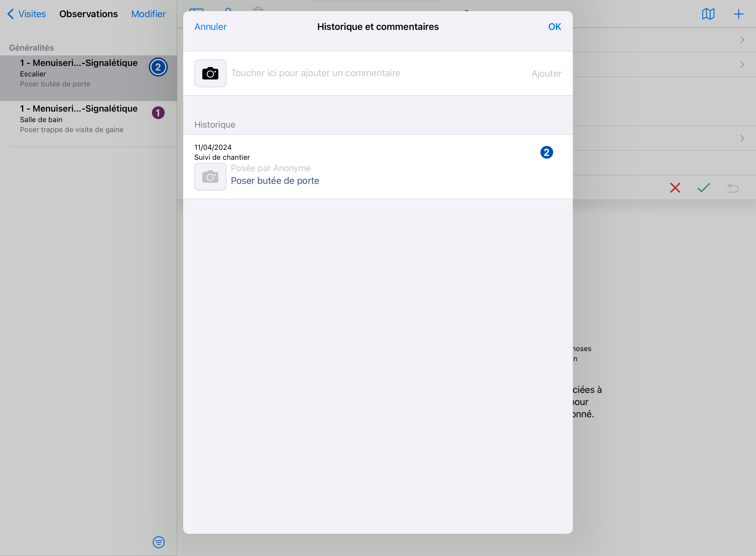Cancel the dialog with Annuler
This screenshot has height=556, width=756.
tap(211, 27)
